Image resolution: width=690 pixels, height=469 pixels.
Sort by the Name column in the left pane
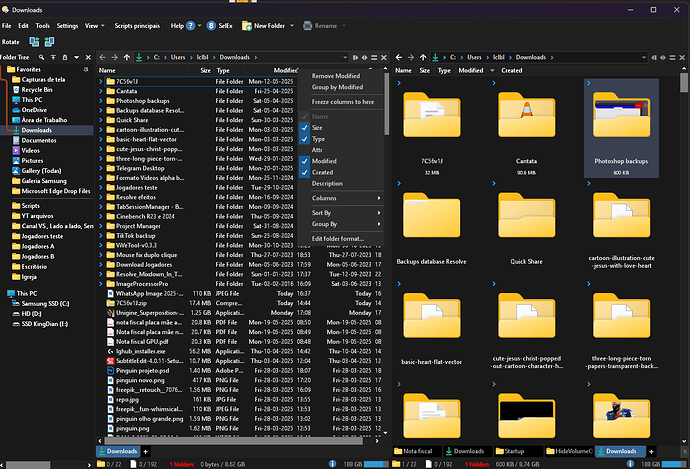point(107,70)
